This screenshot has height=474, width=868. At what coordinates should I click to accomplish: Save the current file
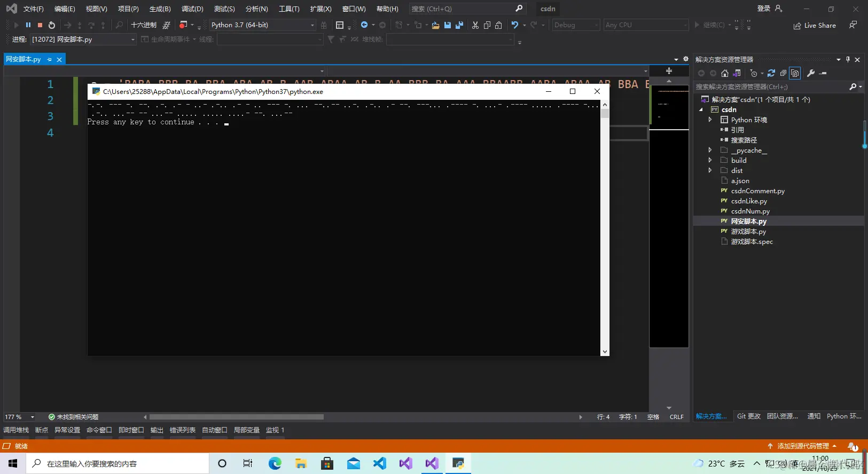pyautogui.click(x=448, y=25)
